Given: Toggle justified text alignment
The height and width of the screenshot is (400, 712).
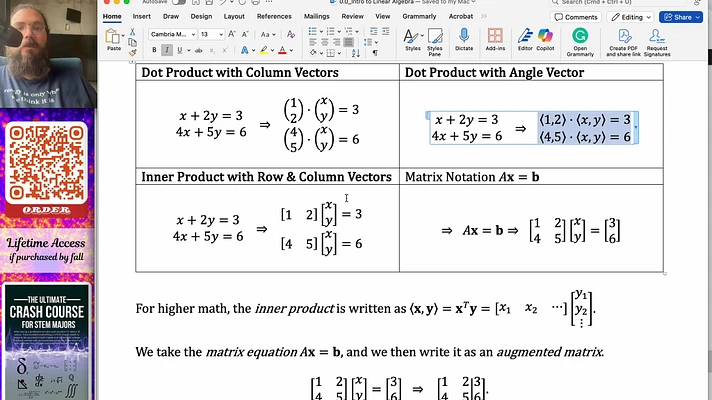Looking at the screenshot, I should click(x=348, y=42).
